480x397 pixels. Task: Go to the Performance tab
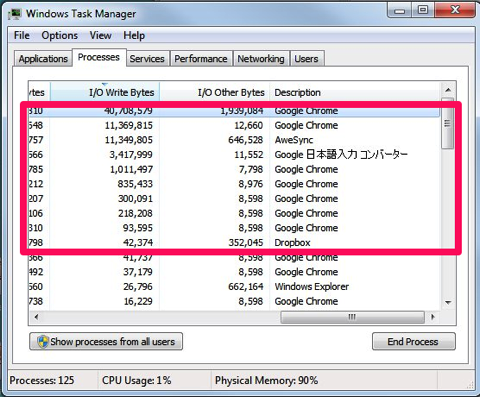click(201, 59)
